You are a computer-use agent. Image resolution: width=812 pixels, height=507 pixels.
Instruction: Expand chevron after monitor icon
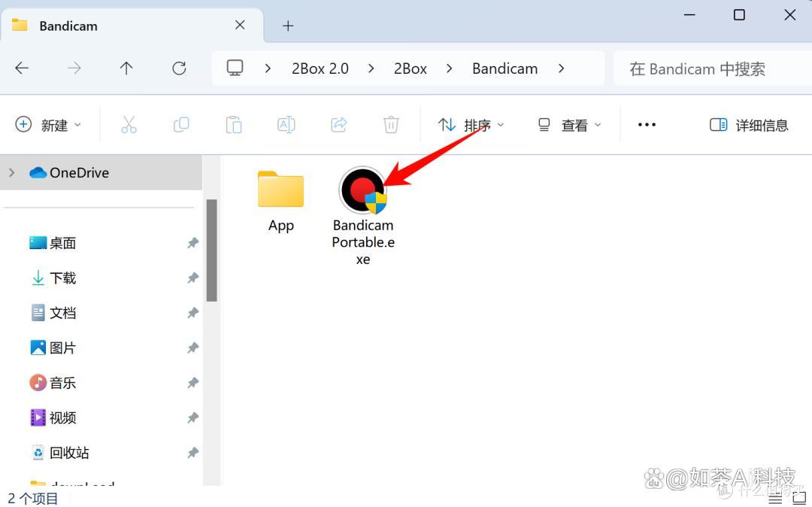[268, 68]
